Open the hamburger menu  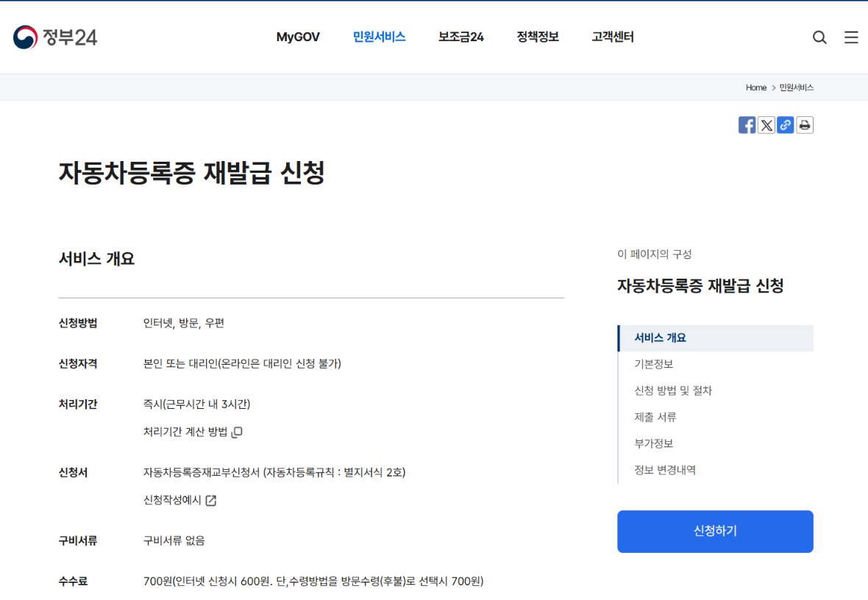[851, 37]
